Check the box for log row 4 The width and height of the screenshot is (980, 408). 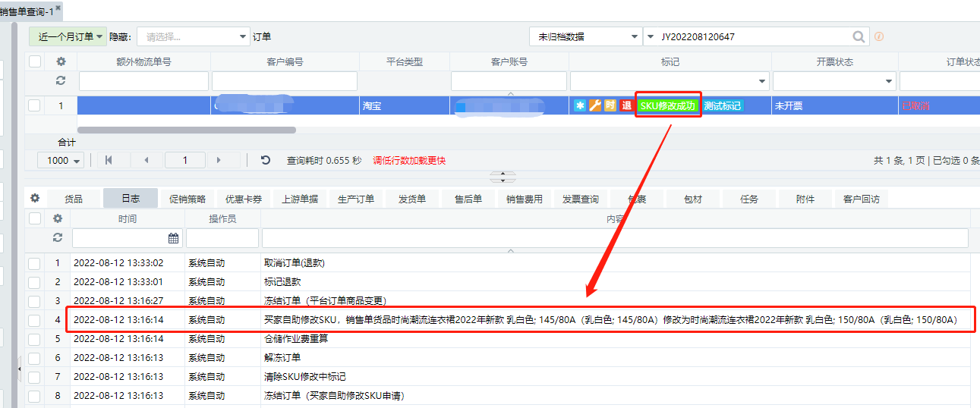pos(35,320)
